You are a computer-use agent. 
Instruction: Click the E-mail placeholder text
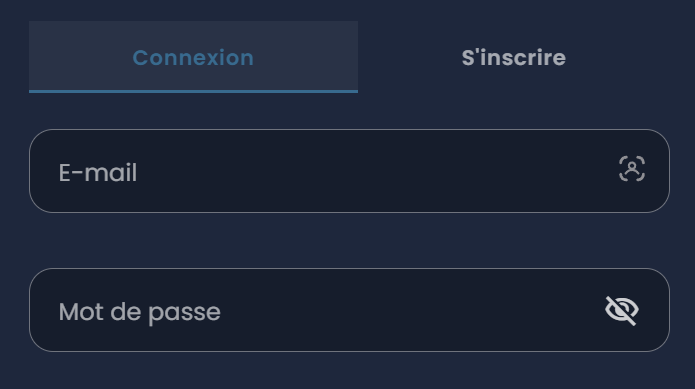pos(98,172)
